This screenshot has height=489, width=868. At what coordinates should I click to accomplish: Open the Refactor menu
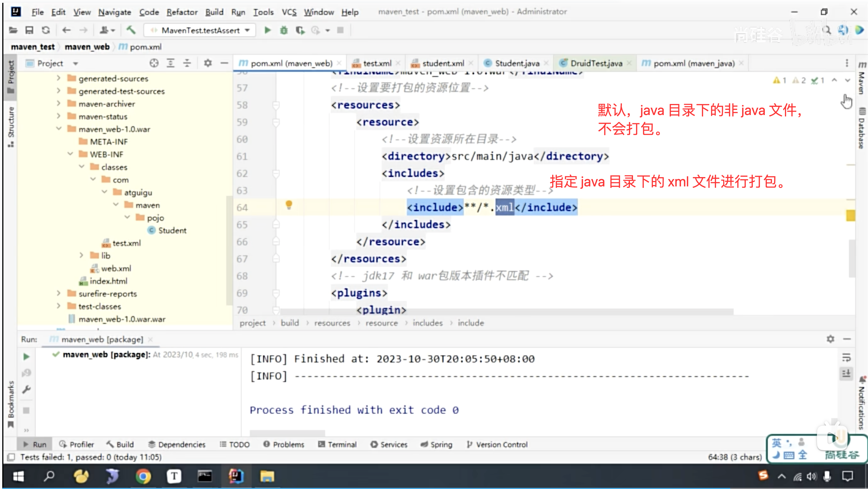182,12
